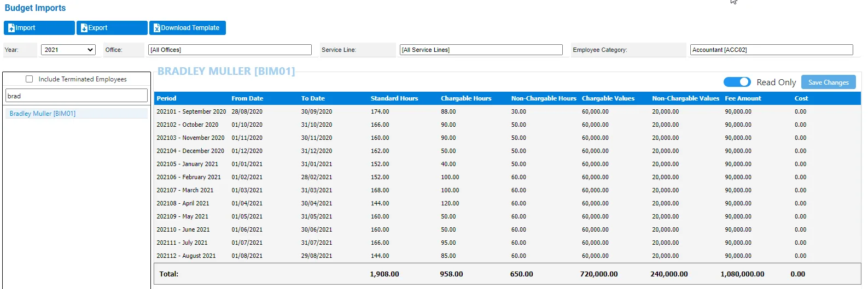Click the Export file icon

click(x=84, y=28)
